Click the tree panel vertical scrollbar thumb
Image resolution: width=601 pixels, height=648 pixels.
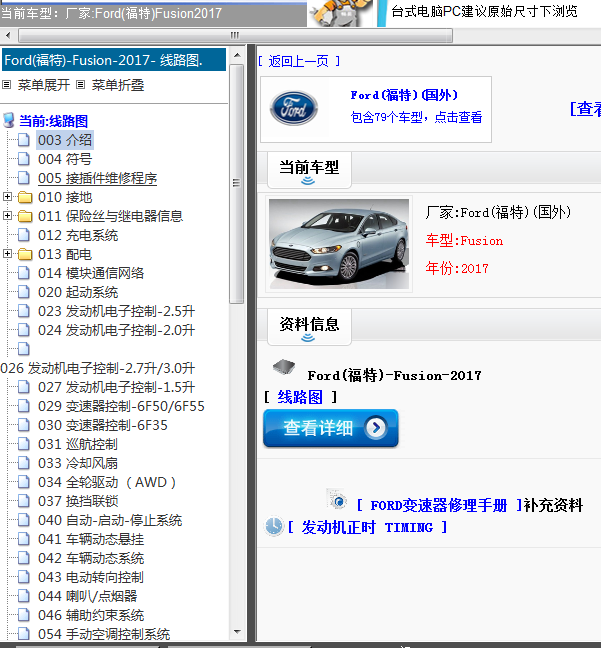237,184
